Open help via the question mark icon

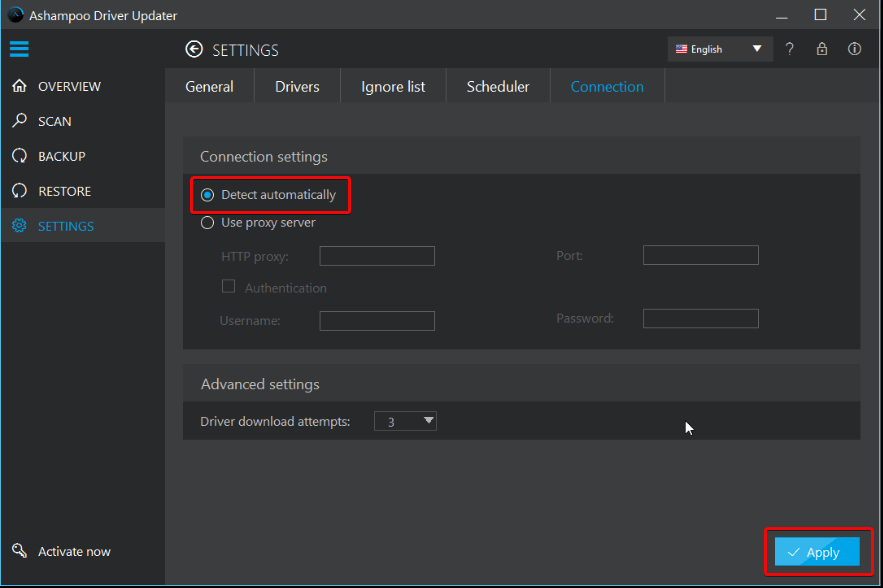pyautogui.click(x=789, y=48)
